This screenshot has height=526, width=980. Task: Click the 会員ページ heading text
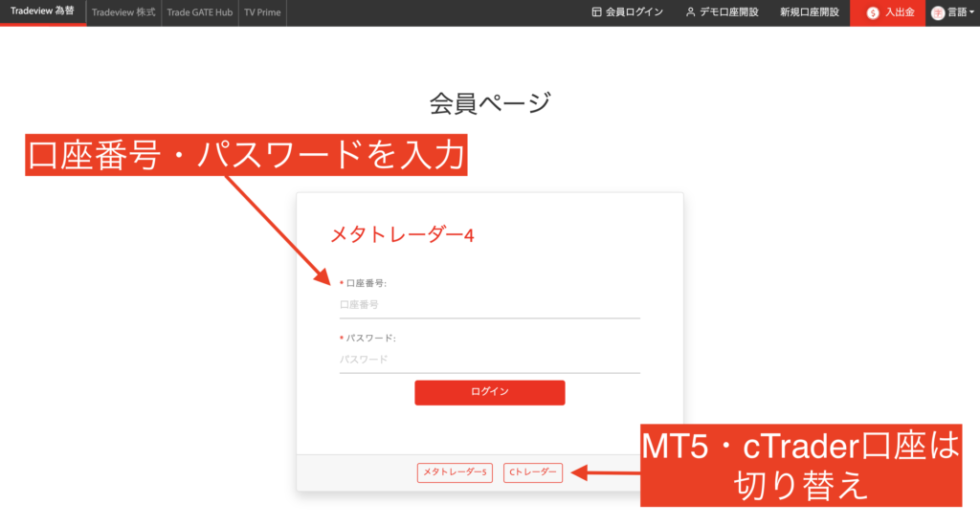(489, 103)
